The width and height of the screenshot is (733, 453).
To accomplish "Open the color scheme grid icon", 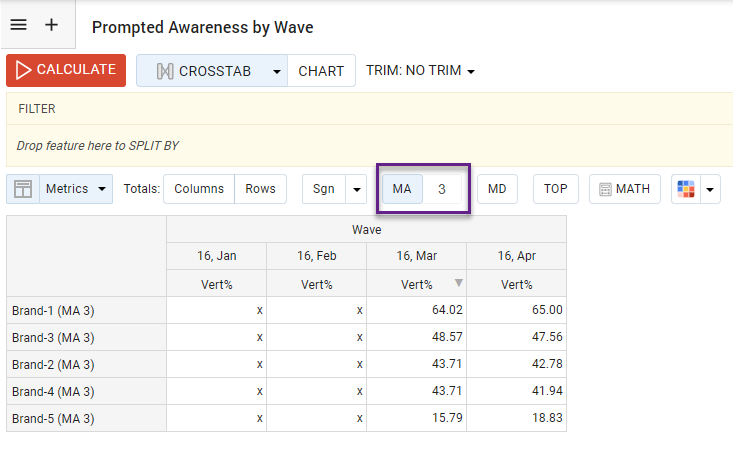I will click(686, 189).
